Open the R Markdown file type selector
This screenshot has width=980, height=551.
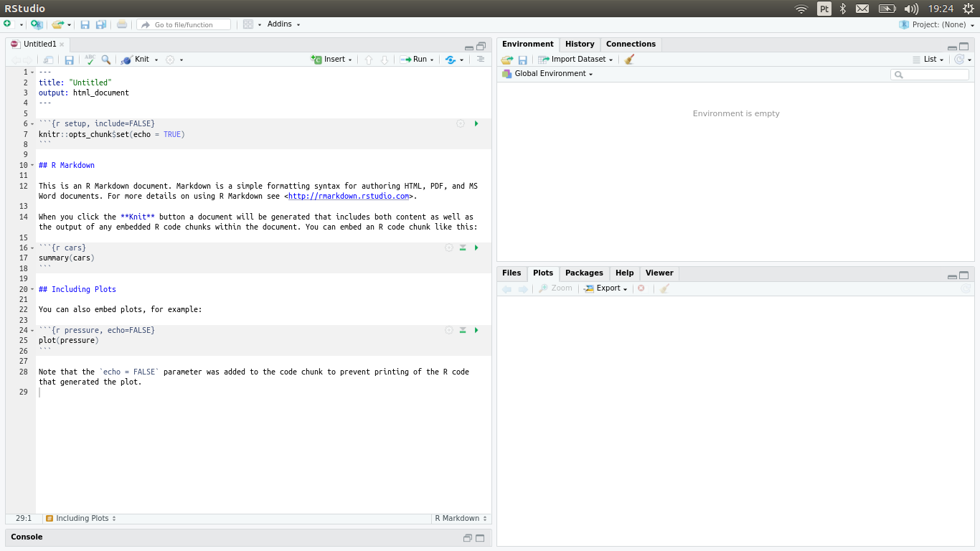tap(461, 518)
